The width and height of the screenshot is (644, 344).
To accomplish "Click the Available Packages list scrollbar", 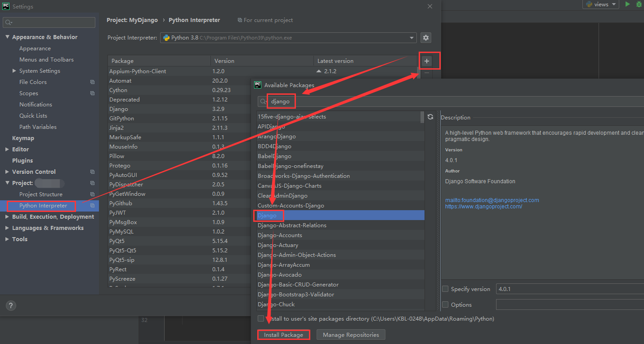I will coord(422,118).
